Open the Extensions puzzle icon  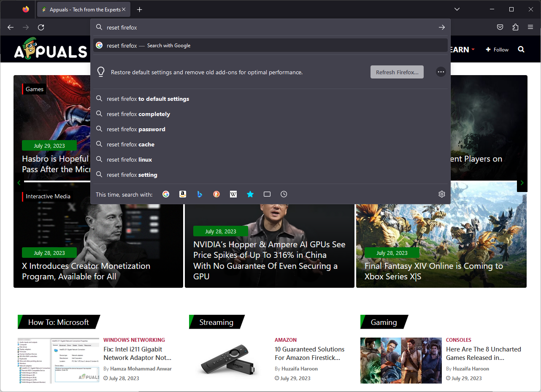point(515,27)
